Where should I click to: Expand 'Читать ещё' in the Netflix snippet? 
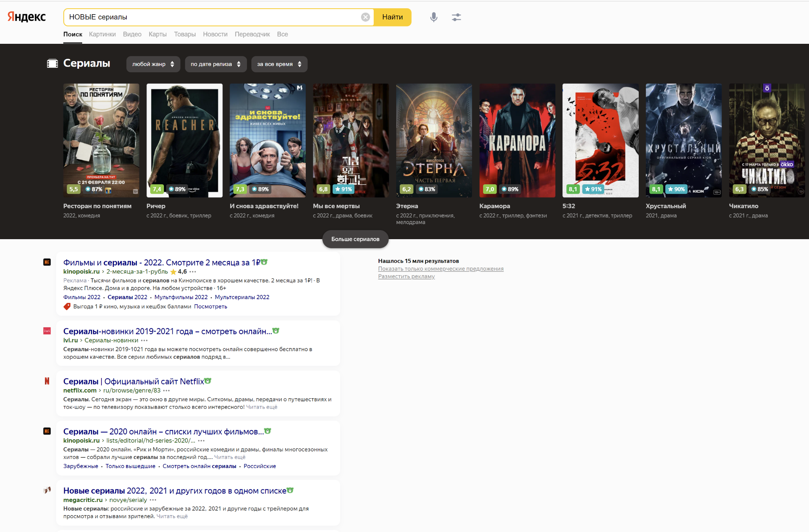tap(262, 407)
